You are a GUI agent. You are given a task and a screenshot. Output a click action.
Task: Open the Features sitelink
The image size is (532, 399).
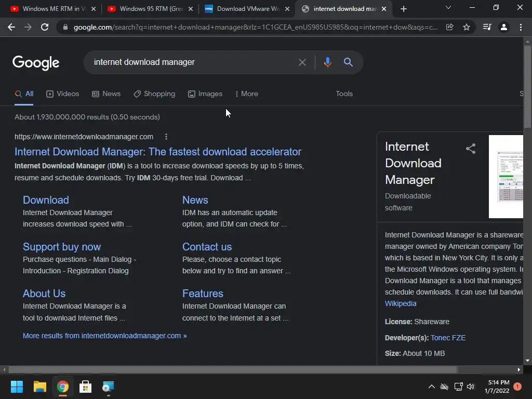(x=203, y=294)
